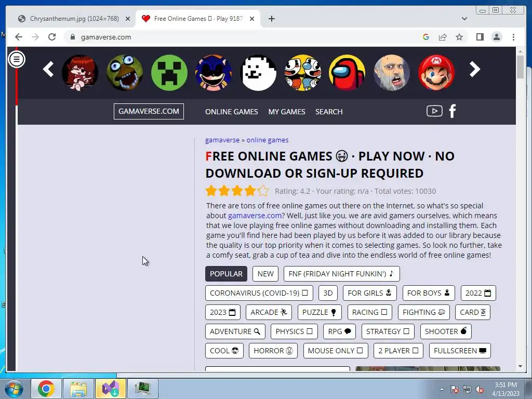Choose FOR GIRLS category
Screen dimensions: 532x399
pos(370,293)
